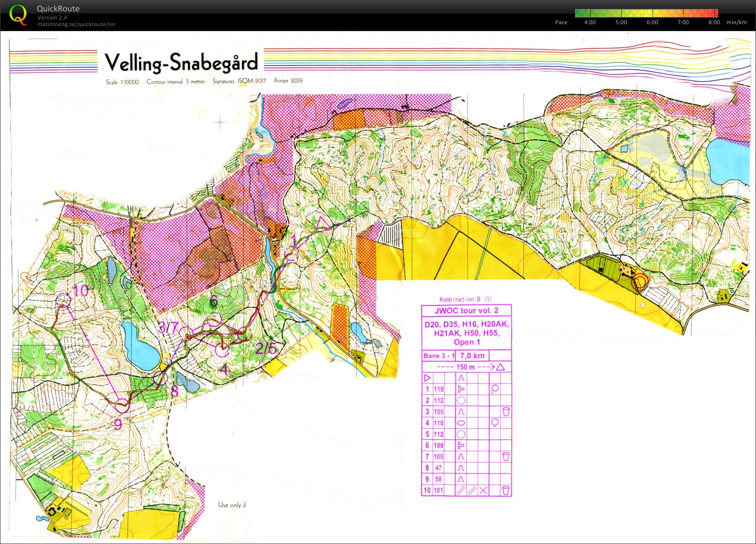Viewport: 756px width, 544px height.
Task: Click control number 10 on the map
Action: click(x=81, y=290)
